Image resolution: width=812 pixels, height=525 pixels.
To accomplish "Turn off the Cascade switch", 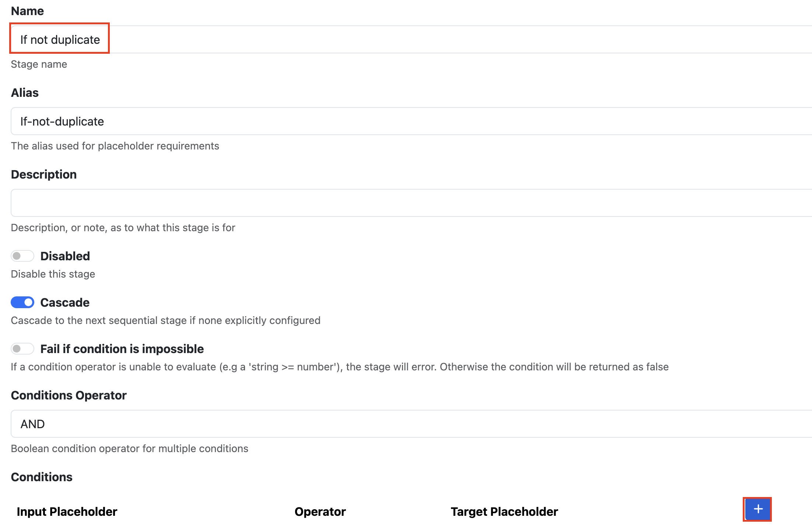I will [x=22, y=302].
